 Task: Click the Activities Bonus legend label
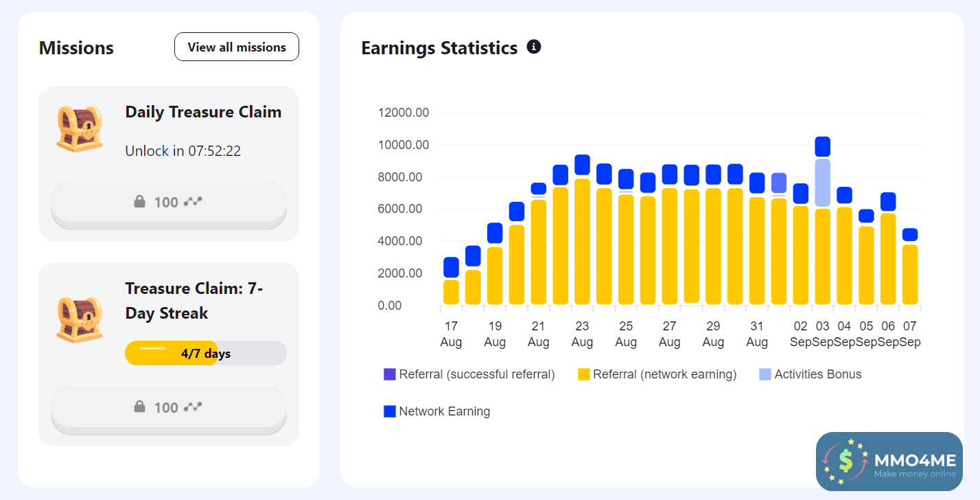pos(818,374)
